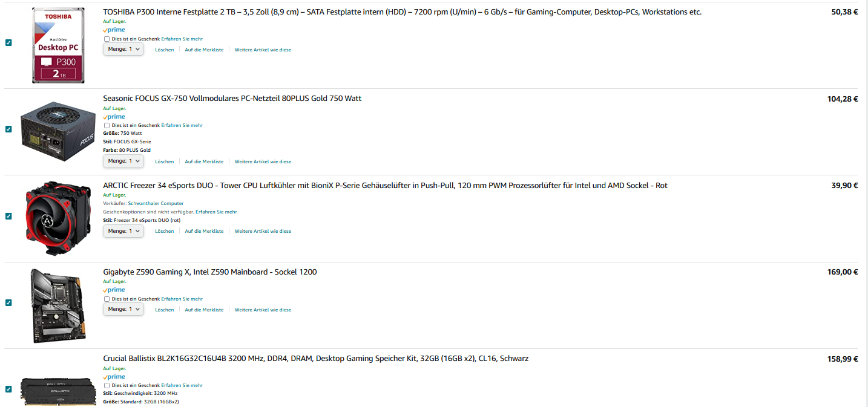The height and width of the screenshot is (407, 868).
Task: Deselect the Toshiba P300 item checkbox
Action: coord(8,43)
